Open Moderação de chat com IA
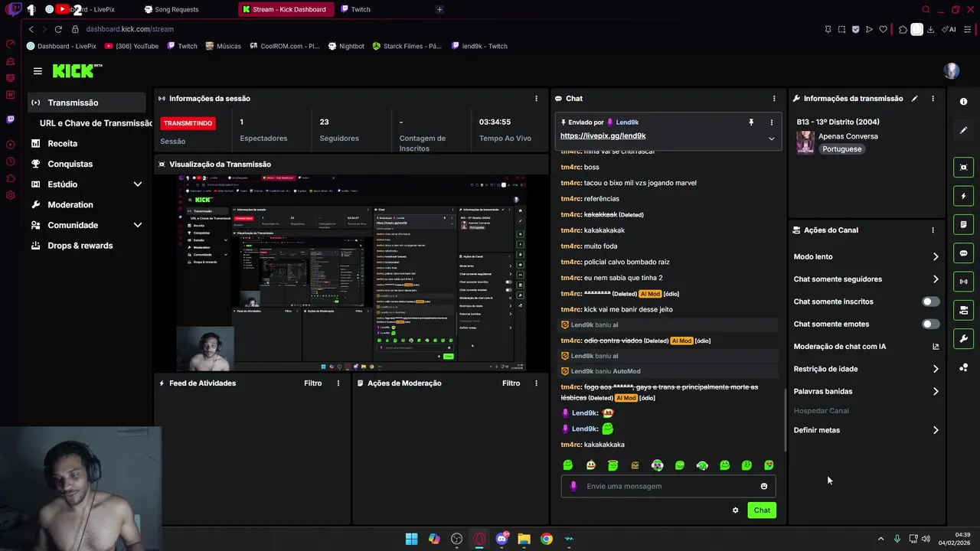 tap(867, 347)
